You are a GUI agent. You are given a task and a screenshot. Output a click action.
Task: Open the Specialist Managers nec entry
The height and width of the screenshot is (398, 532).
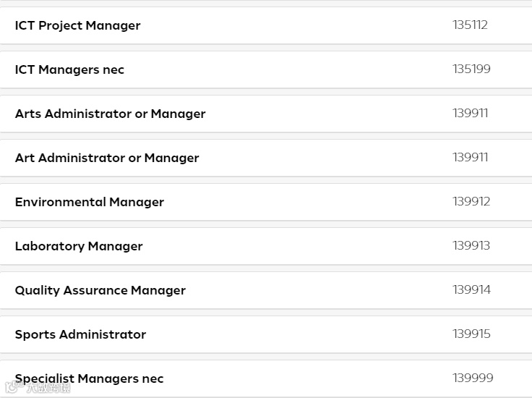[x=90, y=378]
